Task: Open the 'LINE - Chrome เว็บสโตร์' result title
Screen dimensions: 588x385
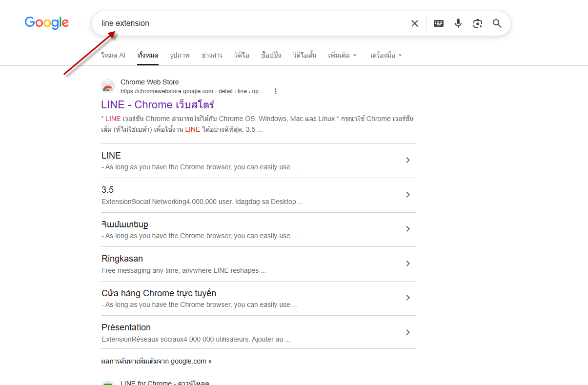Action: click(158, 104)
